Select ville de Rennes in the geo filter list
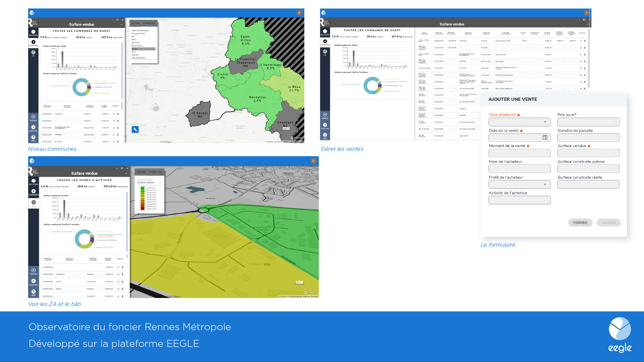This screenshot has height=362, width=644. coord(143,58)
